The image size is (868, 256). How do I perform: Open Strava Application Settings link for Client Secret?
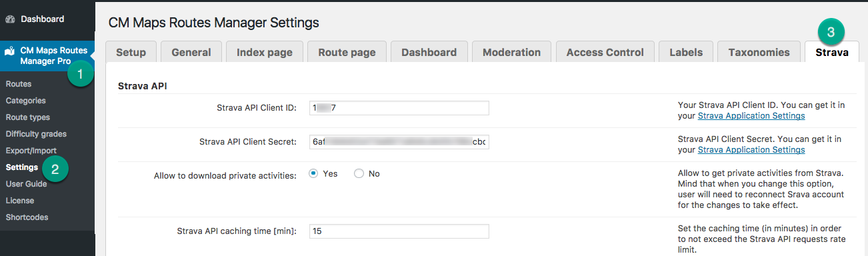[751, 150]
